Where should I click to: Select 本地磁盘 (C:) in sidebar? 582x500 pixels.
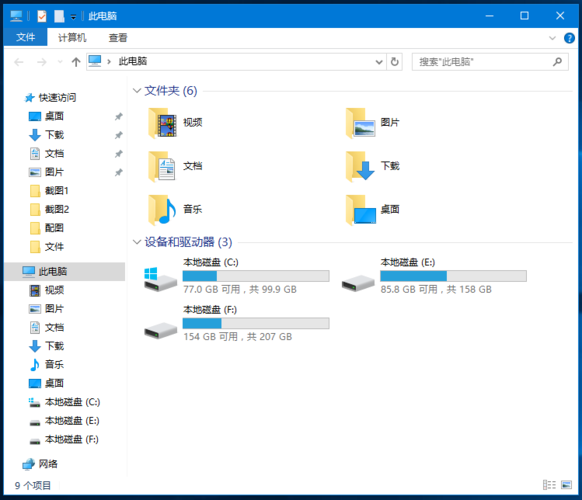[65, 402]
